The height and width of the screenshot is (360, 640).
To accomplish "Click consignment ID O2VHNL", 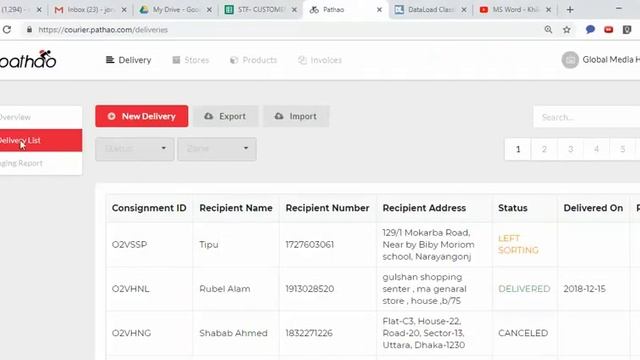I will (131, 289).
